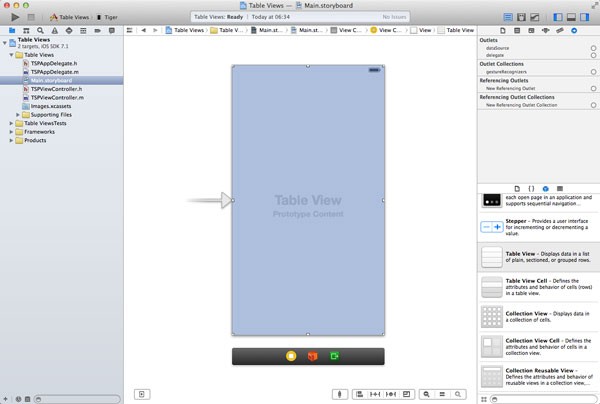This screenshot has width=600, height=404.
Task: Collapse the Table Views group folder
Action: (11, 55)
